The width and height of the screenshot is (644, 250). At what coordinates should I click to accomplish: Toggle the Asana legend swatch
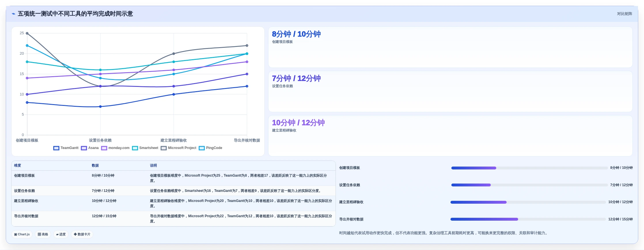tap(84, 148)
